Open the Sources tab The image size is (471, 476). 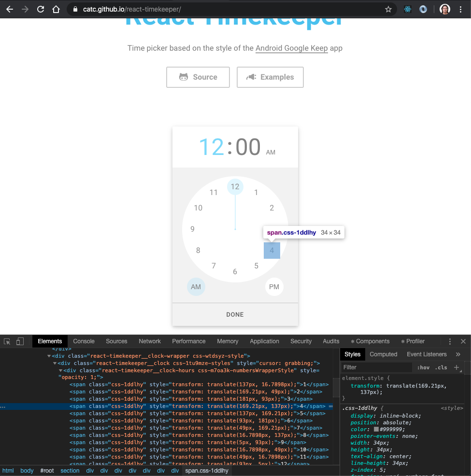116,341
